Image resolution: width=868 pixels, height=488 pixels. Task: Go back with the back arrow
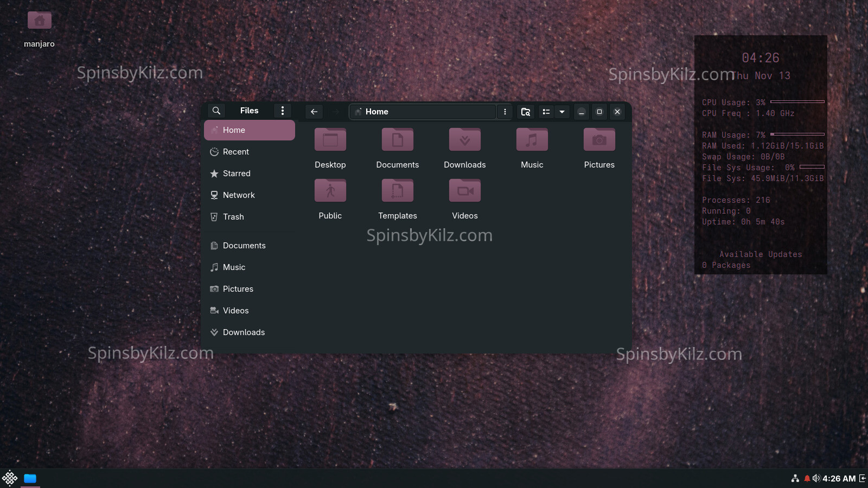[x=314, y=112]
